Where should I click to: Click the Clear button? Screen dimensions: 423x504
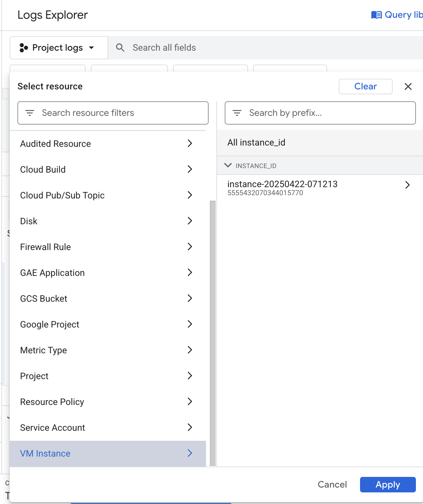tap(366, 86)
